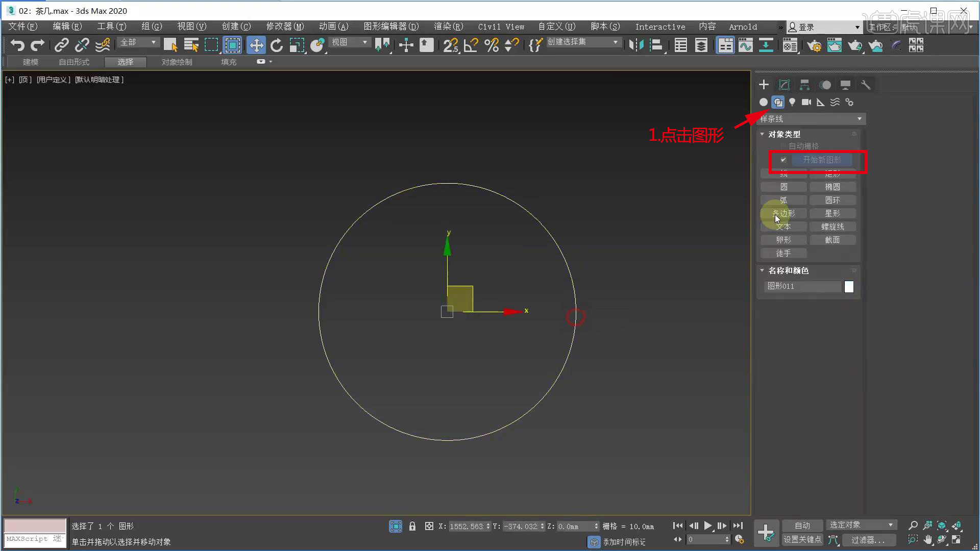Image resolution: width=980 pixels, height=551 pixels.
Task: Click the viewport [+] menu label
Action: click(x=10, y=80)
